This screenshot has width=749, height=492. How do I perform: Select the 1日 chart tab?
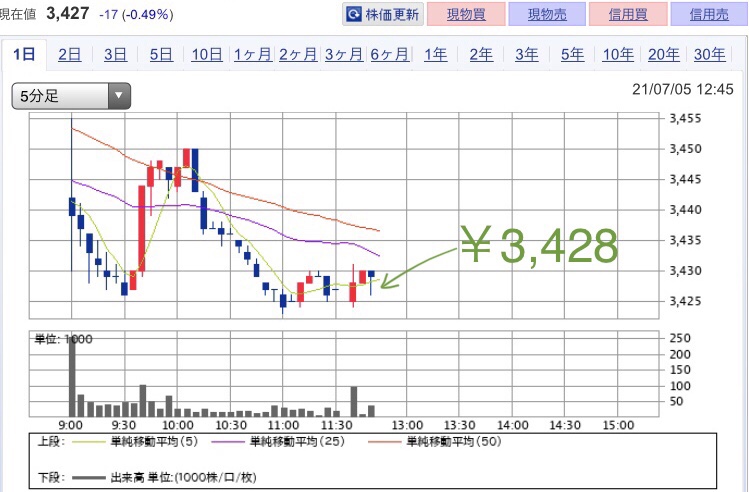(24, 54)
